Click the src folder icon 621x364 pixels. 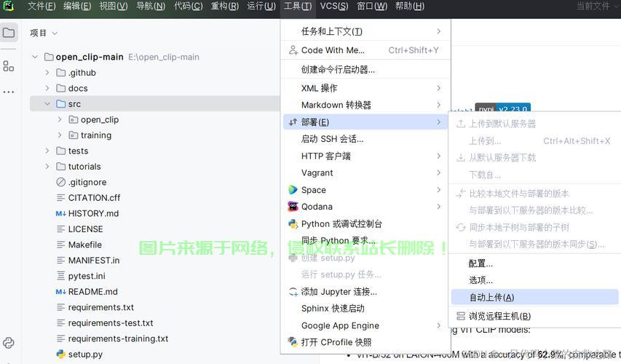(x=60, y=104)
